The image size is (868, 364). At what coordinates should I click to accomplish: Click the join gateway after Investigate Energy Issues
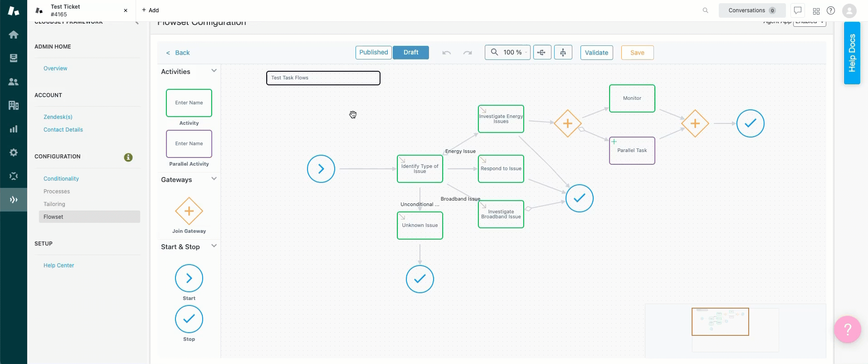click(x=568, y=123)
